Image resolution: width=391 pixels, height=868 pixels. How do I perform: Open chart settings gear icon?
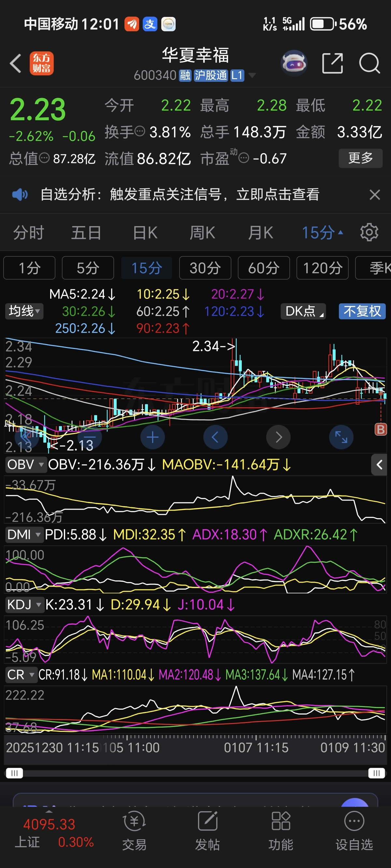369,232
